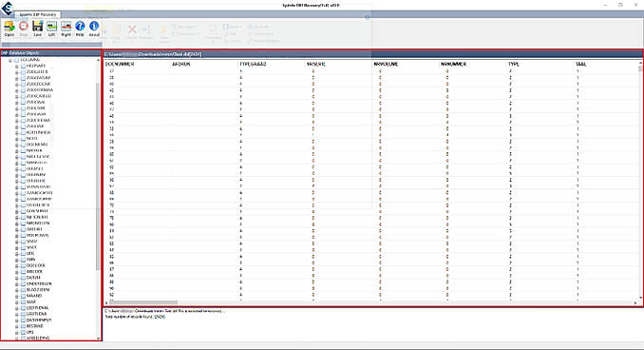The height and width of the screenshot is (350, 644).
Task: Select the MAAND tree item
Action: tap(34, 296)
